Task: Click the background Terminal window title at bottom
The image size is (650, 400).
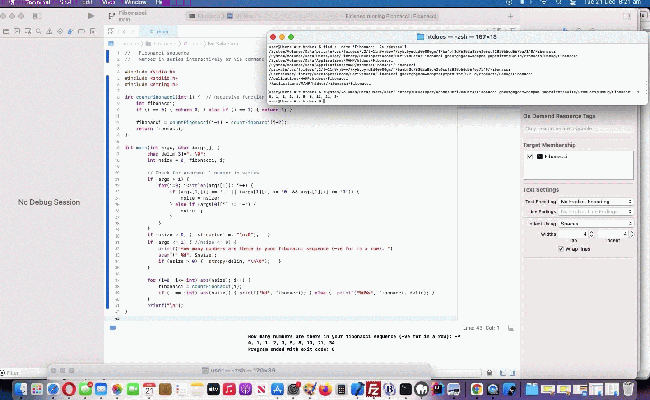Action: click(x=238, y=370)
